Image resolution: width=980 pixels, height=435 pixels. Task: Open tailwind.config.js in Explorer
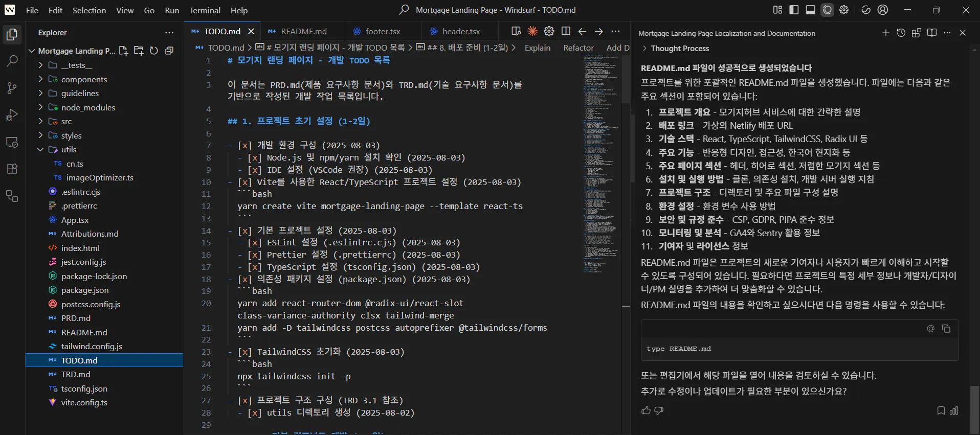92,346
